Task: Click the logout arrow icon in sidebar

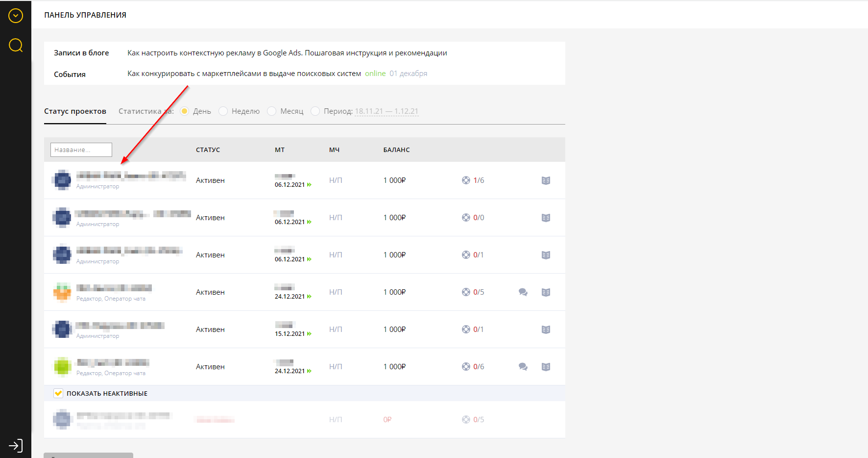Action: tap(16, 446)
